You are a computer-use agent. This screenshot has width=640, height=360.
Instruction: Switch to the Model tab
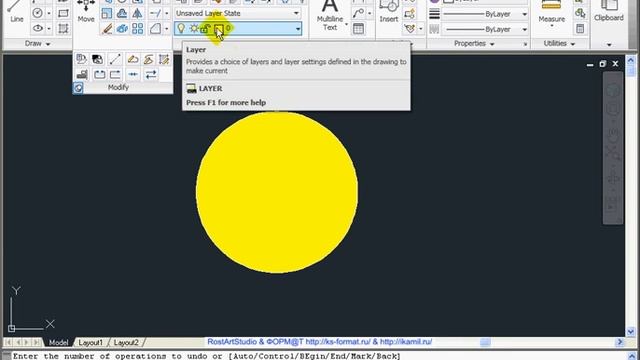tap(58, 342)
